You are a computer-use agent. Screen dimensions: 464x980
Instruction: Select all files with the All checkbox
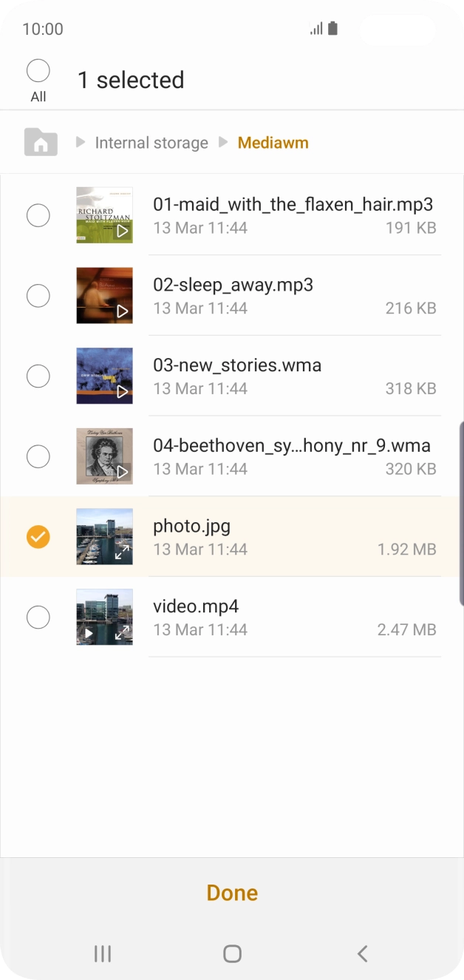[x=38, y=71]
